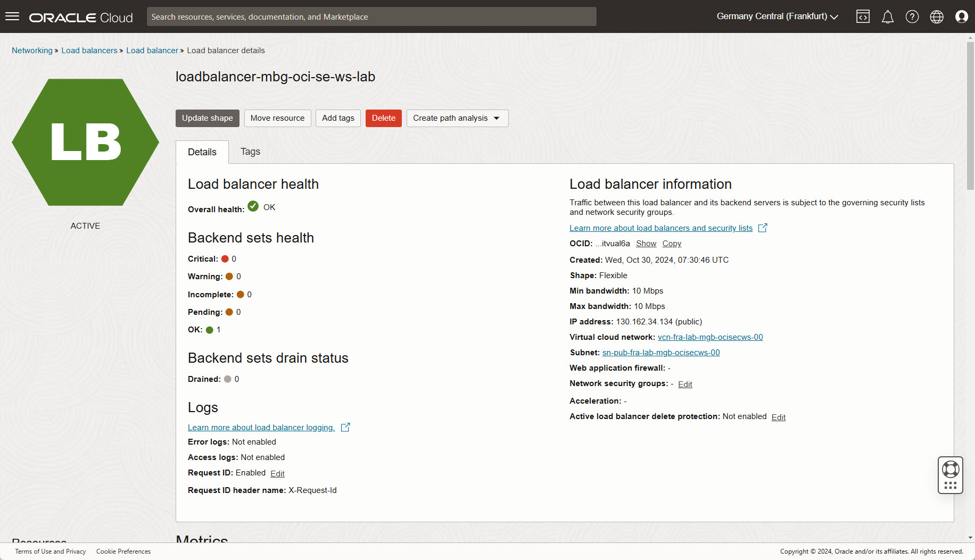Image resolution: width=975 pixels, height=560 pixels.
Task: Edit Request ID setting
Action: click(277, 474)
